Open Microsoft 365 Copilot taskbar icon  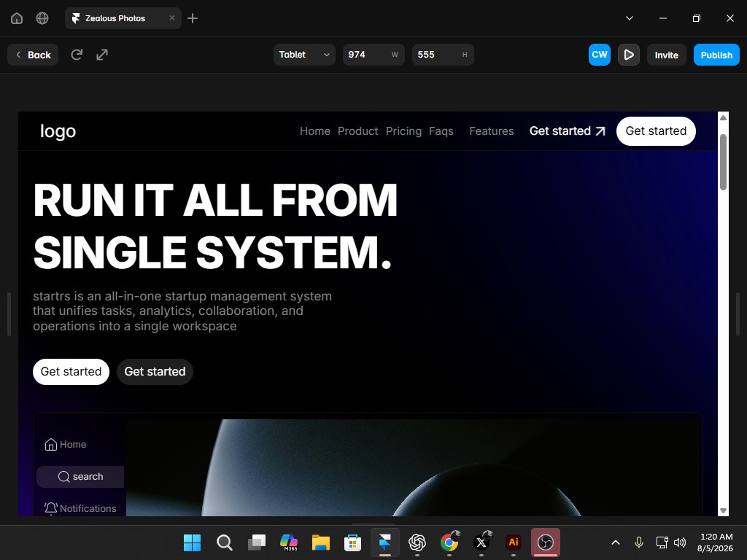point(289,542)
